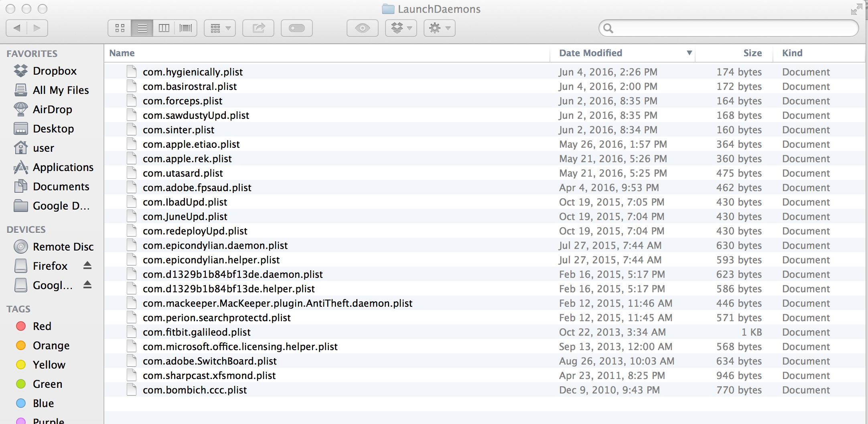
Task: Select the file com.epicondylian.daemon.plist
Action: (x=485, y=245)
